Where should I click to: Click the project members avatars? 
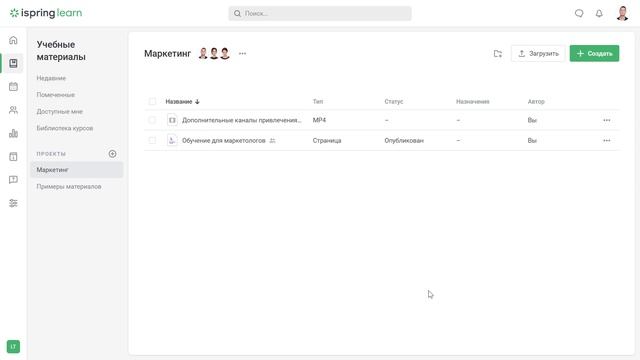click(x=214, y=53)
